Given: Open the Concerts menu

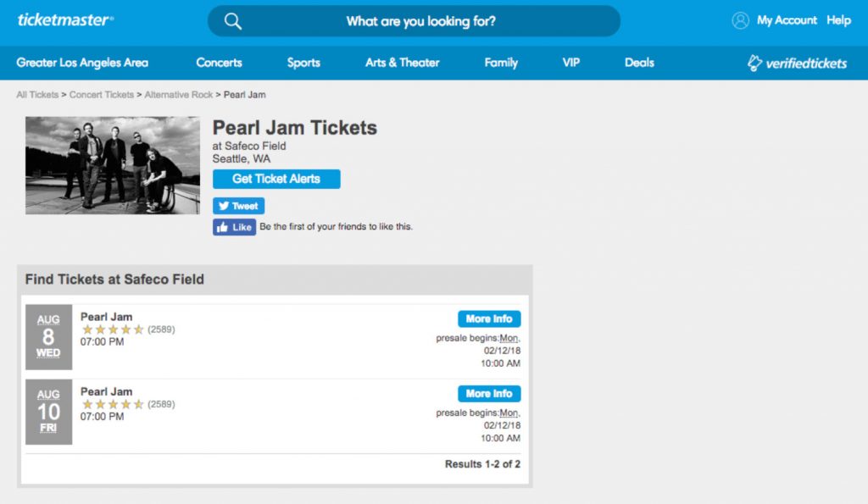Looking at the screenshot, I should [x=219, y=63].
